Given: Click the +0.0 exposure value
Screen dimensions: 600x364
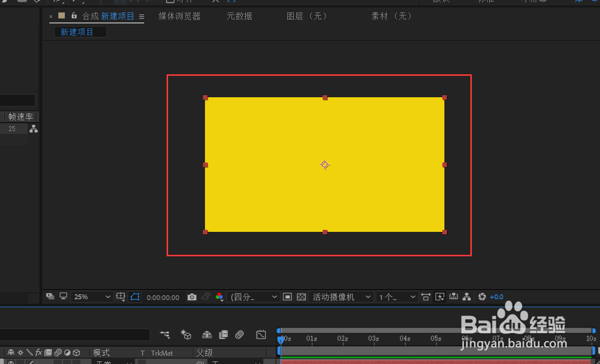Looking at the screenshot, I should pyautogui.click(x=497, y=297).
